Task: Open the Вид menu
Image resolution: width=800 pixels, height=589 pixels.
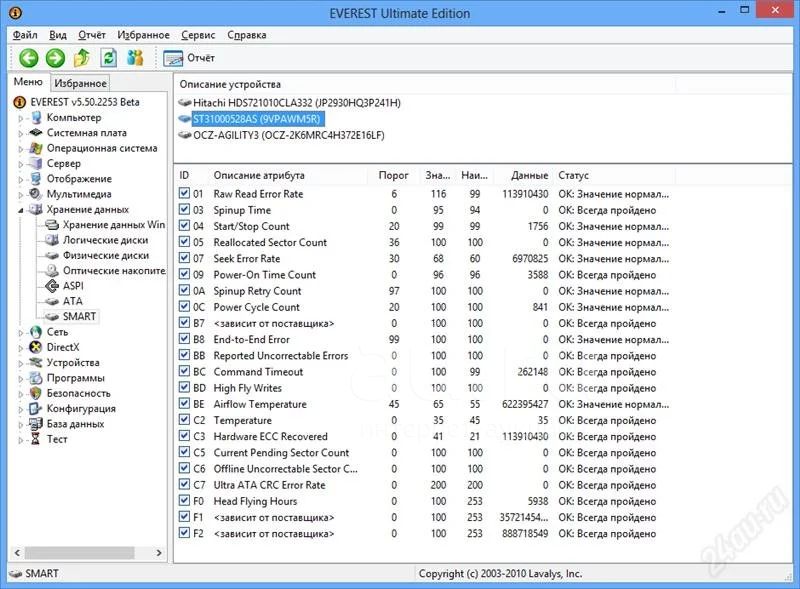Action: (58, 35)
